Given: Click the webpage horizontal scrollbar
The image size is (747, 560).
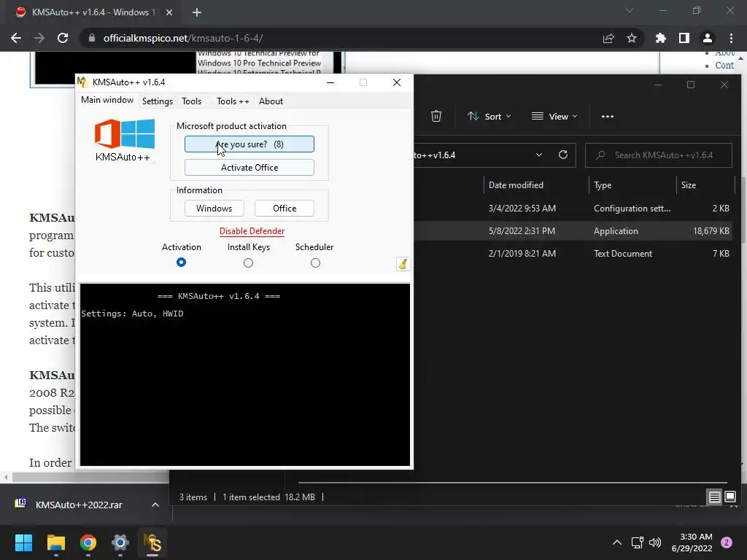Looking at the screenshot, I should [x=90, y=477].
